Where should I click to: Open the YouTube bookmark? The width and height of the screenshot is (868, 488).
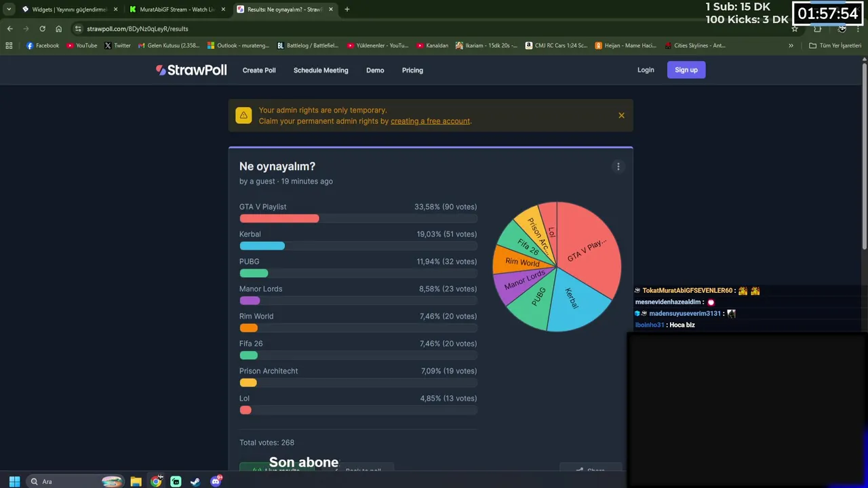(x=81, y=45)
